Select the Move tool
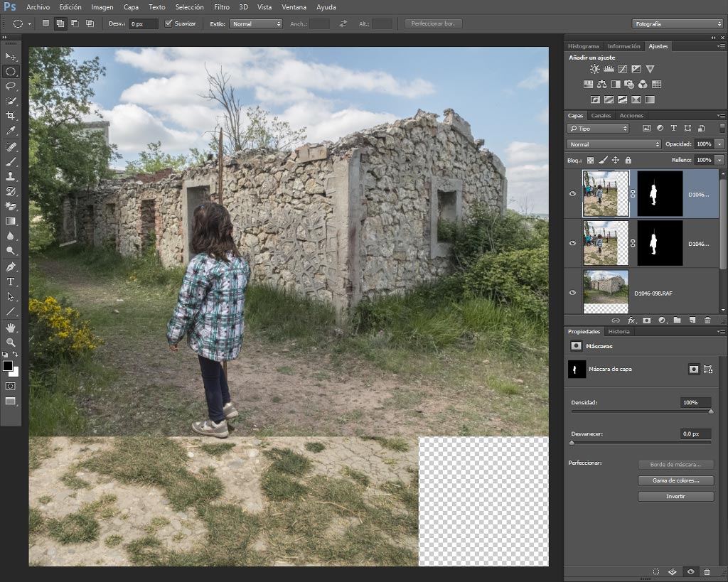 pyautogui.click(x=10, y=56)
